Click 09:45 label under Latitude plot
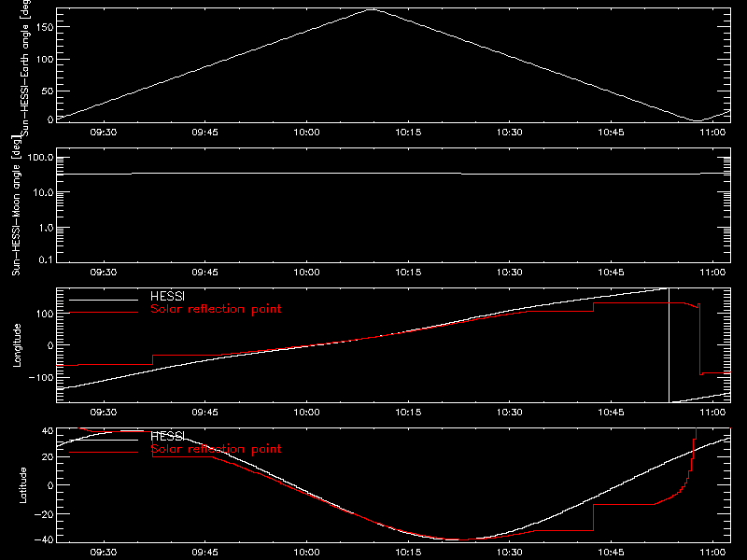747x560 pixels. coord(204,553)
